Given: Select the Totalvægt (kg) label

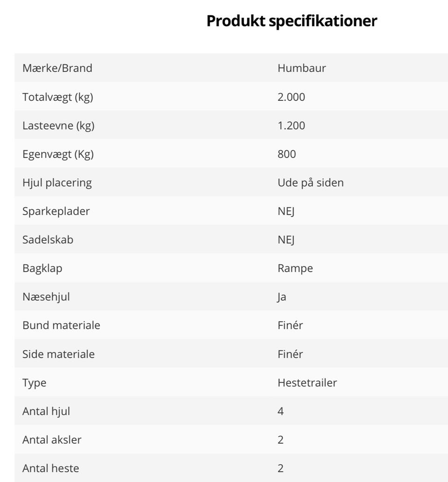Looking at the screenshot, I should coord(58,97).
